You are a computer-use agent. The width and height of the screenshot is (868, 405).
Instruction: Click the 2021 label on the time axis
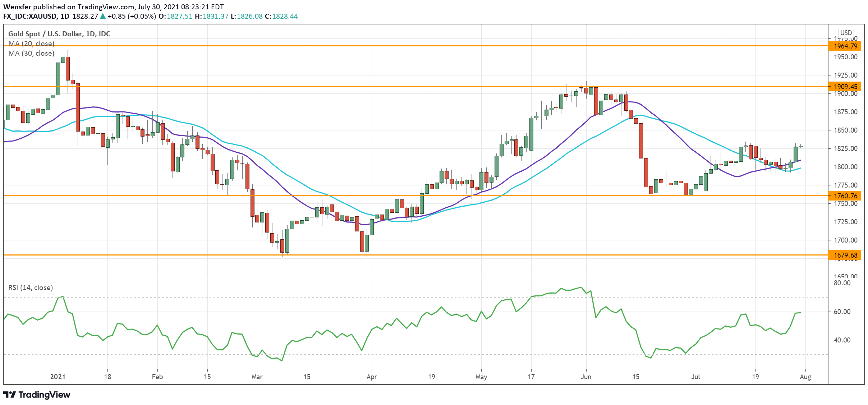coord(58,377)
